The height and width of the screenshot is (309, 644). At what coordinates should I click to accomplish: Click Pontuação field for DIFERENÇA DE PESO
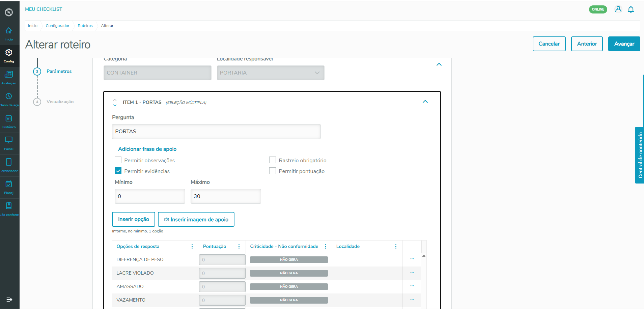pyautogui.click(x=222, y=260)
